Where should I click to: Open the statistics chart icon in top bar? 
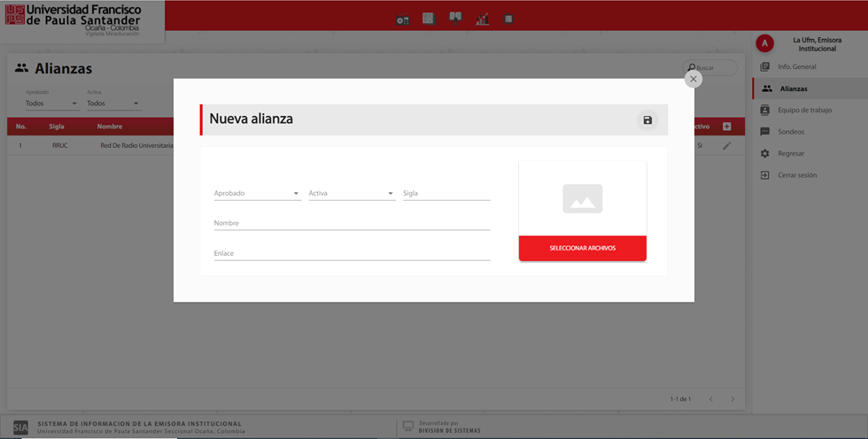click(483, 19)
